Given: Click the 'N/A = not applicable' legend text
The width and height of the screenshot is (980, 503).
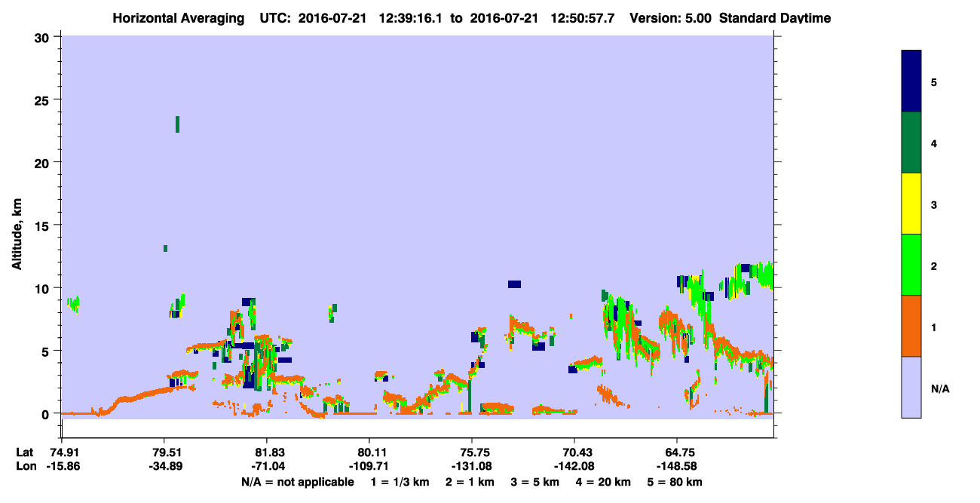Looking at the screenshot, I should coord(298,482).
